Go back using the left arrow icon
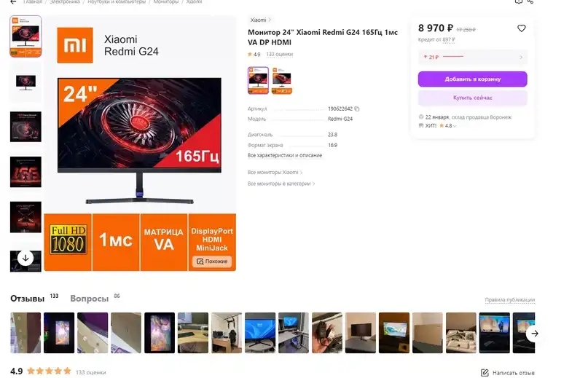 pyautogui.click(x=13, y=2)
